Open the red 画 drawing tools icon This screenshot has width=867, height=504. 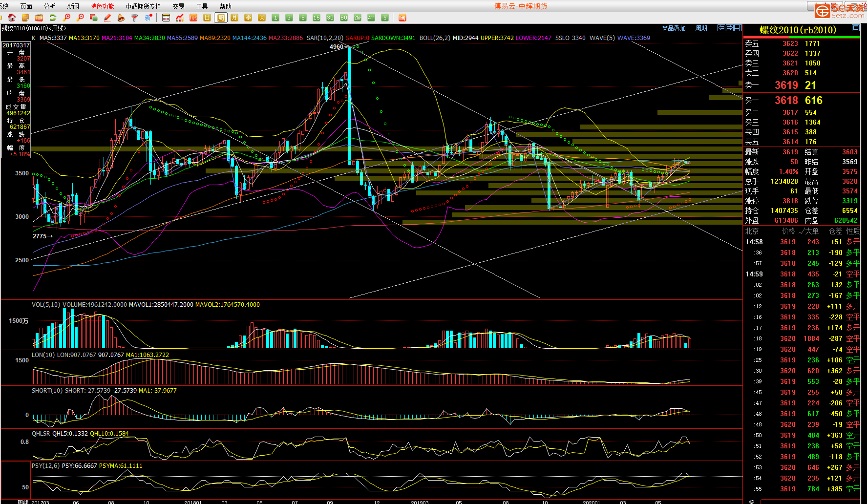402,18
